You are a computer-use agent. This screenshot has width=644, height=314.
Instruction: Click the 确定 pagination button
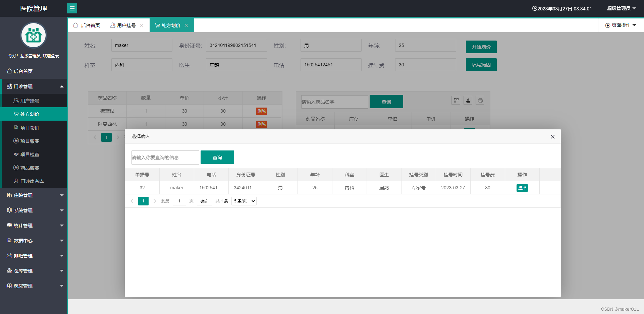pyautogui.click(x=205, y=201)
